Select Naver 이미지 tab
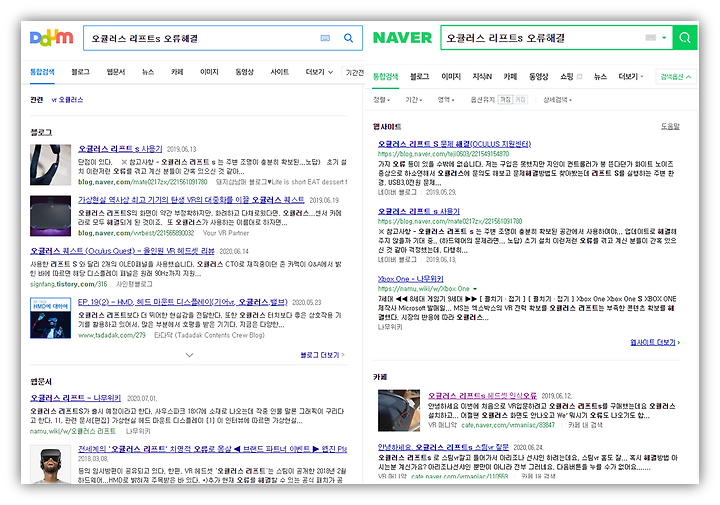 tap(451, 77)
